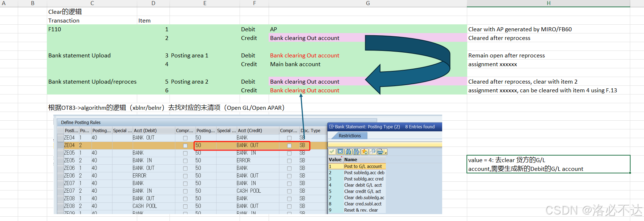Tick debit Compr. checkbox in ZE04 1 row
The image size is (644, 221).
[185, 138]
